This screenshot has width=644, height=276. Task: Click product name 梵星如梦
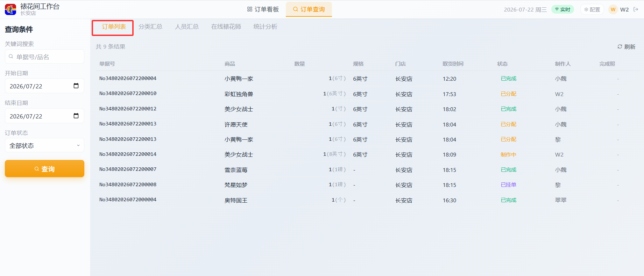coord(236,185)
